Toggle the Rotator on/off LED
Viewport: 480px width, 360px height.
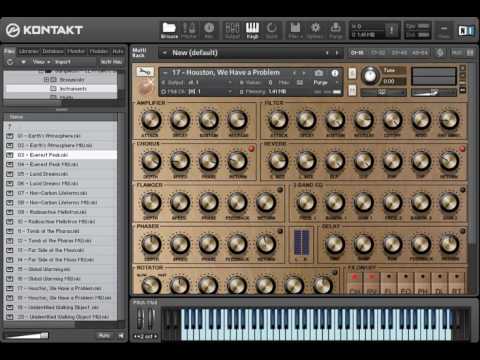coord(335,272)
